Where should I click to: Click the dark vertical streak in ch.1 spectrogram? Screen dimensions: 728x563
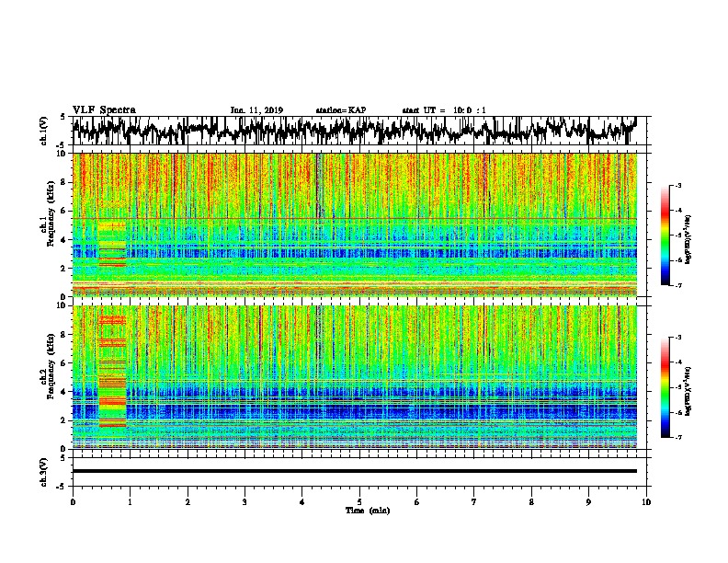pos(318,185)
